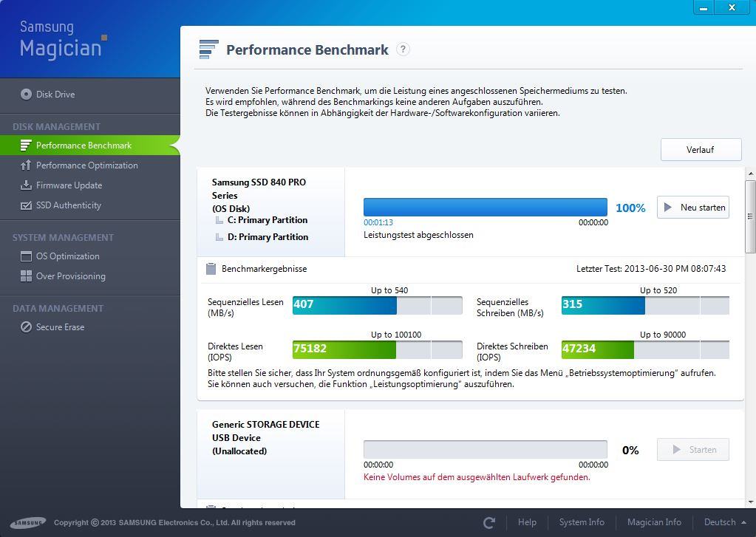Open the Verlauf history button
Viewport: 756px width, 537px height.
(x=701, y=150)
